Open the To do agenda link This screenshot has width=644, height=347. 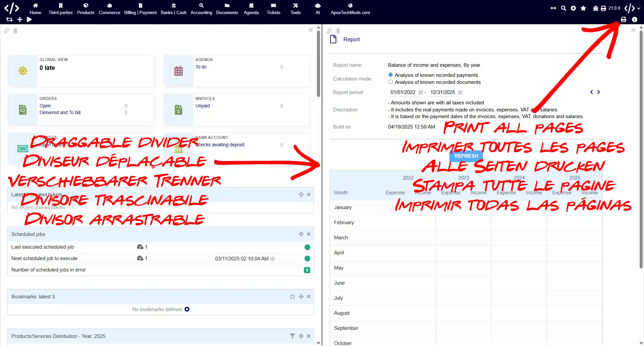point(201,67)
